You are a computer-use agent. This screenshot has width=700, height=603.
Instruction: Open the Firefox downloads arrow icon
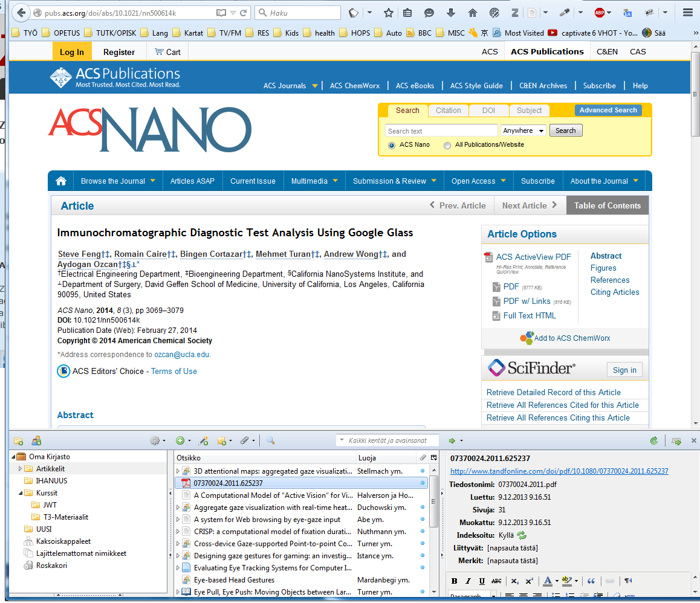451,13
